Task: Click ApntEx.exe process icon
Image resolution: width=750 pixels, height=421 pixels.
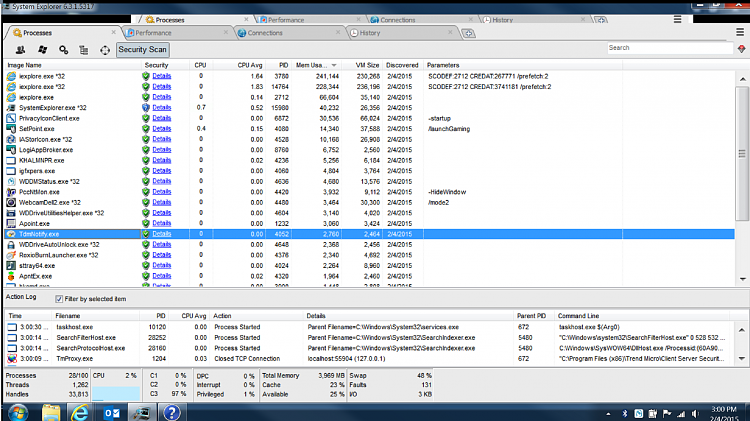Action: click(11, 276)
